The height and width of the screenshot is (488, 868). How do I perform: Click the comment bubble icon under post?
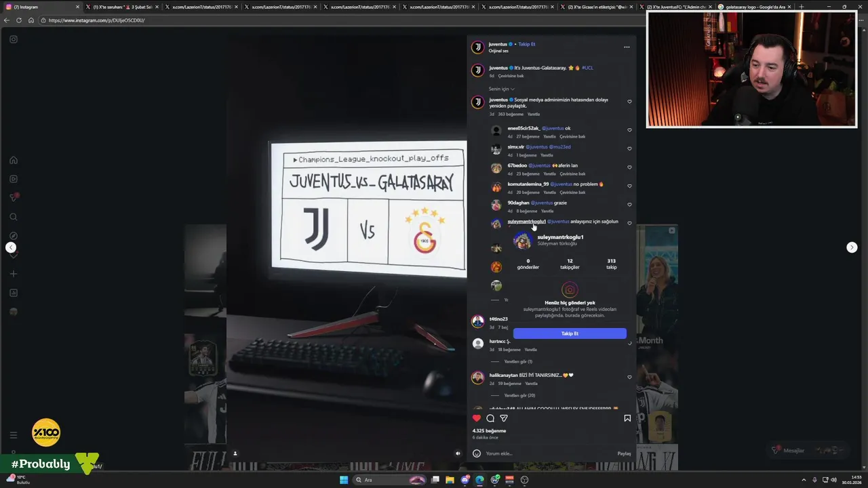[490, 418]
